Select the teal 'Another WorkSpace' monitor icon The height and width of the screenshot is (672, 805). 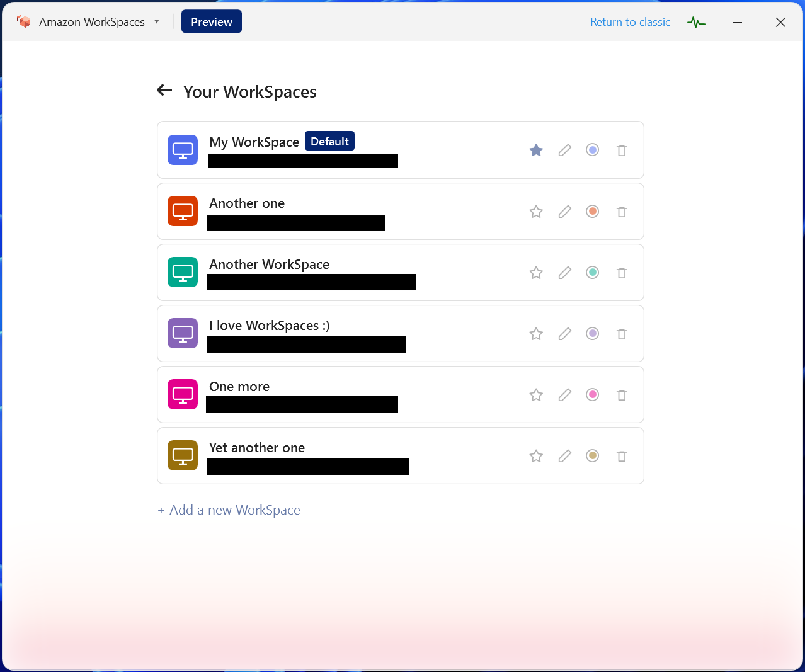coord(183,272)
